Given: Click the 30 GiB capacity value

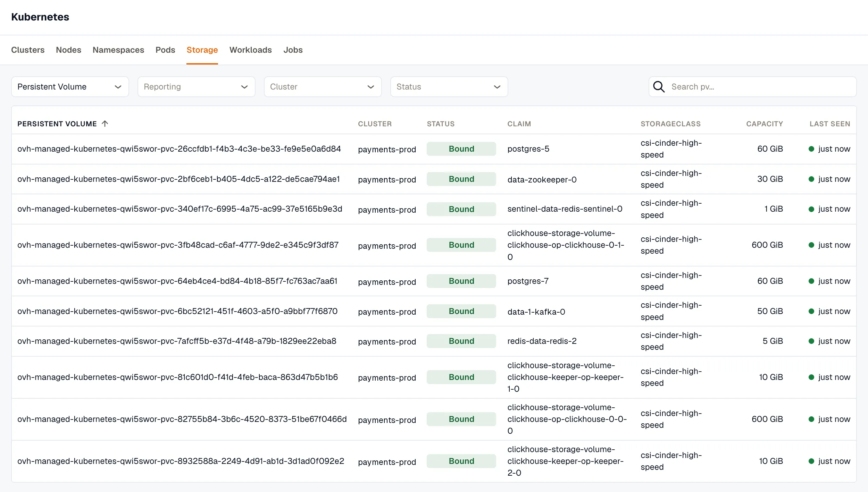Looking at the screenshot, I should click(770, 179).
